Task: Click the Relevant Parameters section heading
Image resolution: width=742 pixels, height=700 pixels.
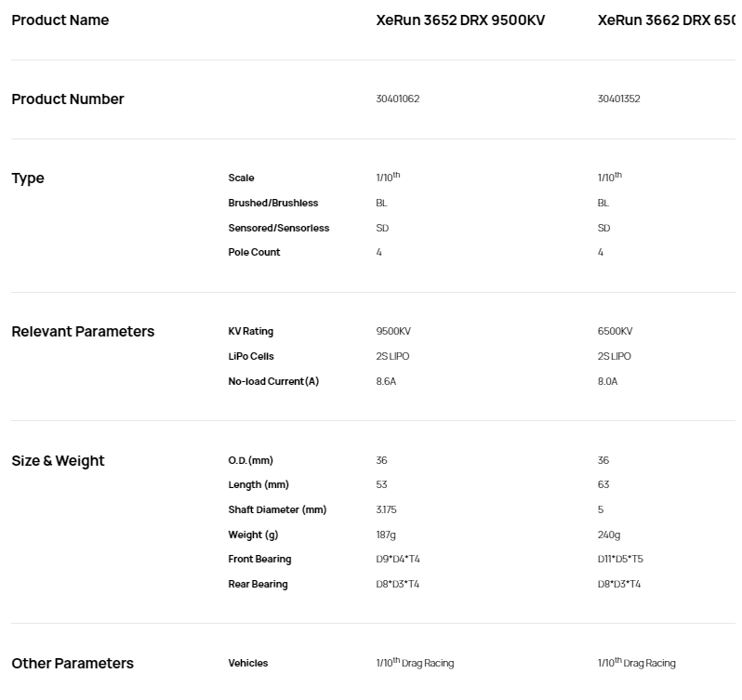Action: click(x=83, y=332)
